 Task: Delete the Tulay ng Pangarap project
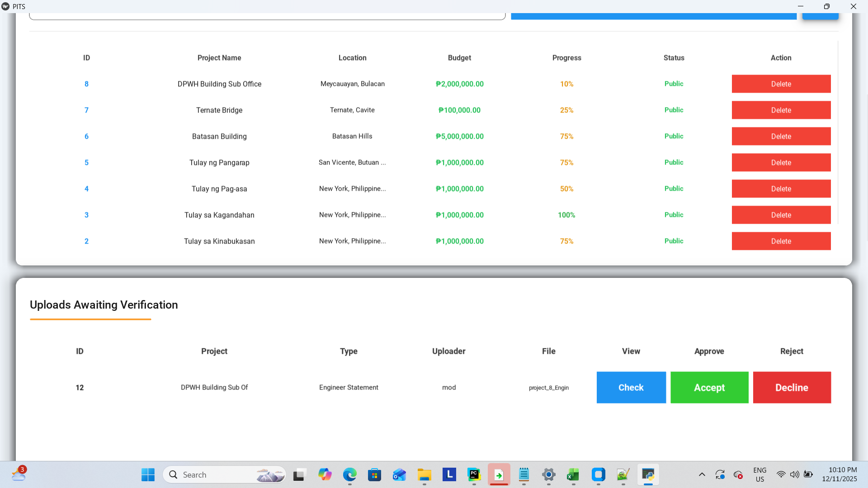pos(781,163)
